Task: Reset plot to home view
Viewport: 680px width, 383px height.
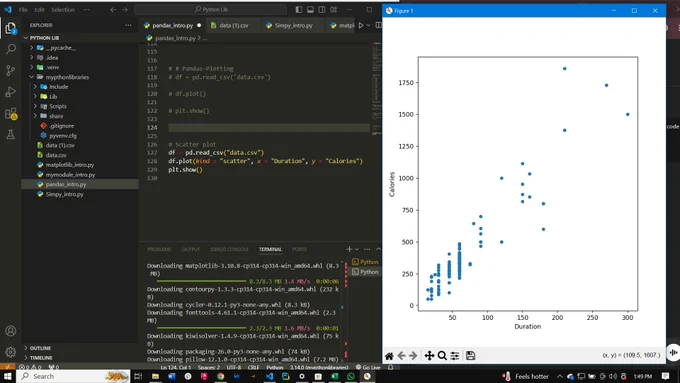Action: coord(389,356)
